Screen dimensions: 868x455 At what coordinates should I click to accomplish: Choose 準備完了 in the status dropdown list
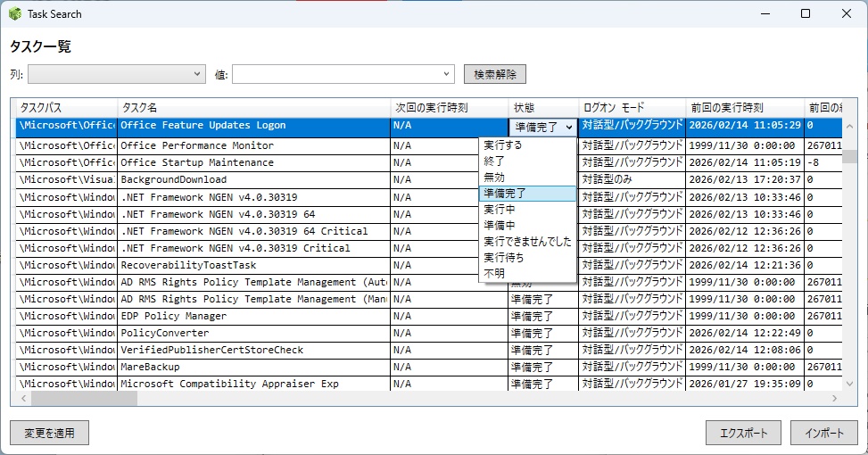pyautogui.click(x=527, y=194)
